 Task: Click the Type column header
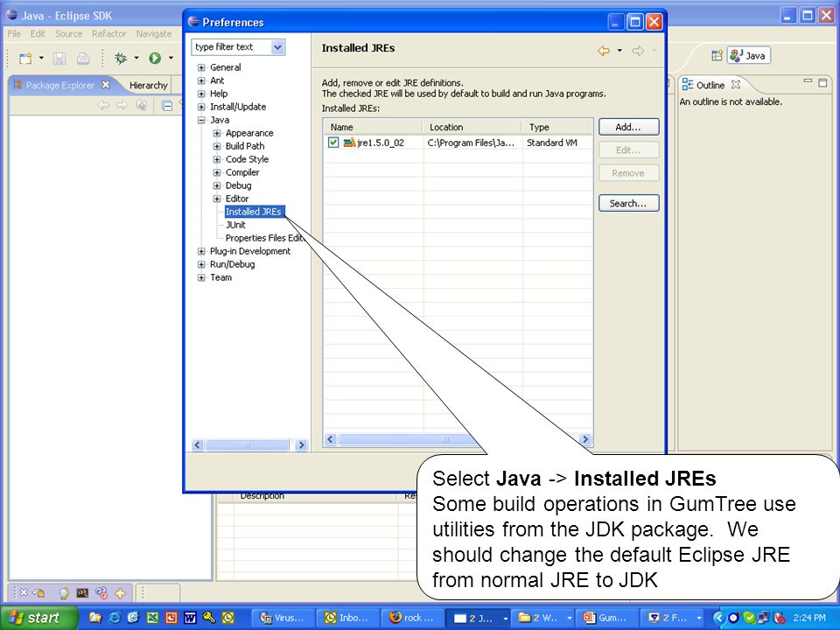pos(557,127)
